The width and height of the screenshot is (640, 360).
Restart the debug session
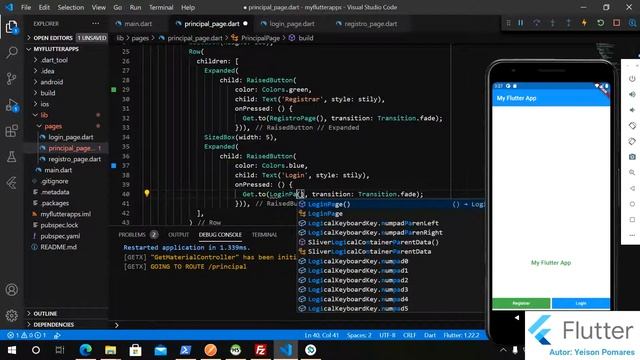600,23
